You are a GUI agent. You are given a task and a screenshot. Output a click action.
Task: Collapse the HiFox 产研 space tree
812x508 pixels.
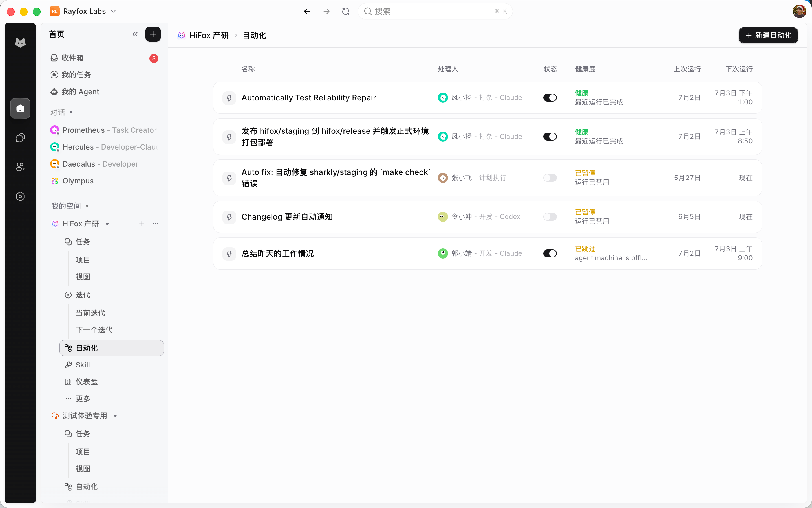point(107,224)
